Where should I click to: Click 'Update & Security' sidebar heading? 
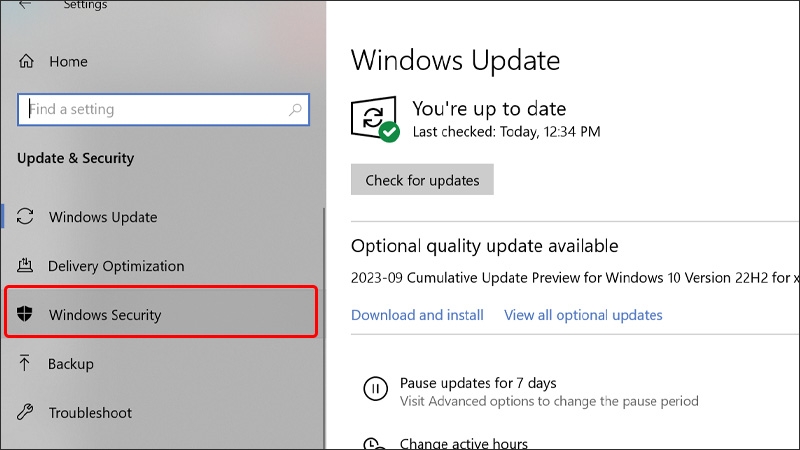(x=76, y=158)
